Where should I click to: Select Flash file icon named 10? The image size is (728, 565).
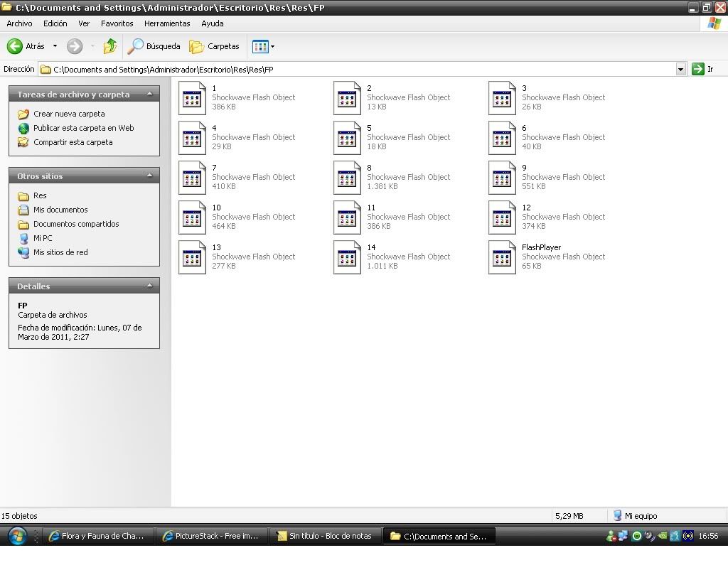[x=192, y=217]
